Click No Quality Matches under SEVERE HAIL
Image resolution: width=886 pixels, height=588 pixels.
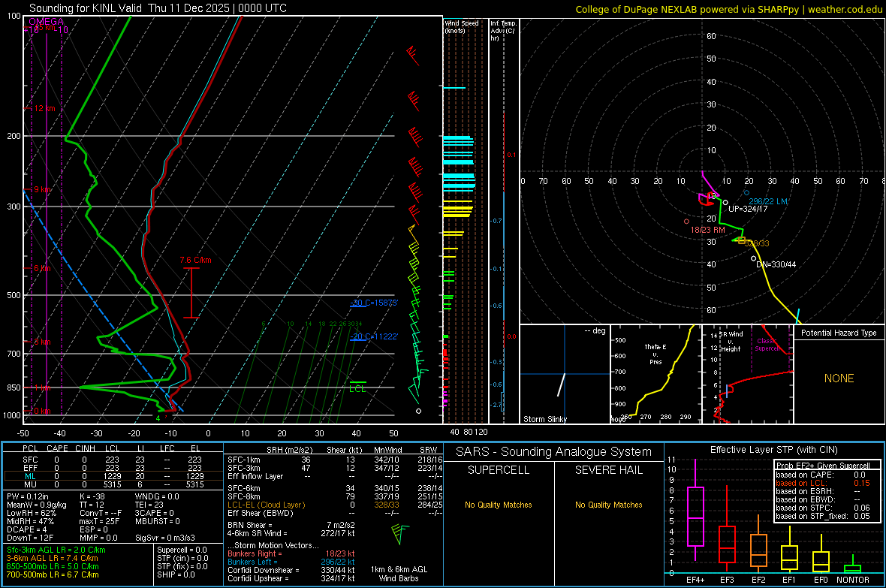click(x=608, y=505)
